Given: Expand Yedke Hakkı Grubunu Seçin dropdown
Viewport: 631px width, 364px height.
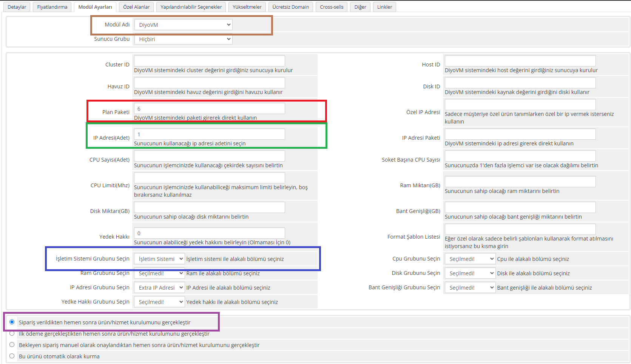Looking at the screenshot, I should coord(159,302).
